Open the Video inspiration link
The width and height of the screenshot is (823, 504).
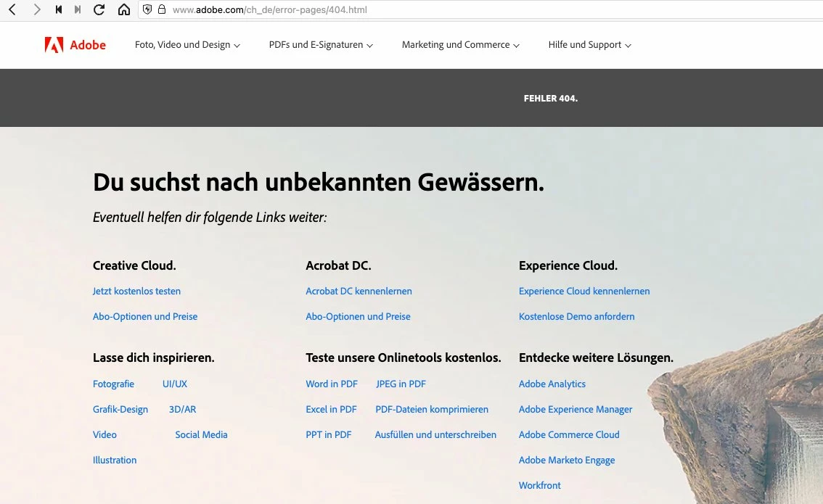tap(105, 435)
